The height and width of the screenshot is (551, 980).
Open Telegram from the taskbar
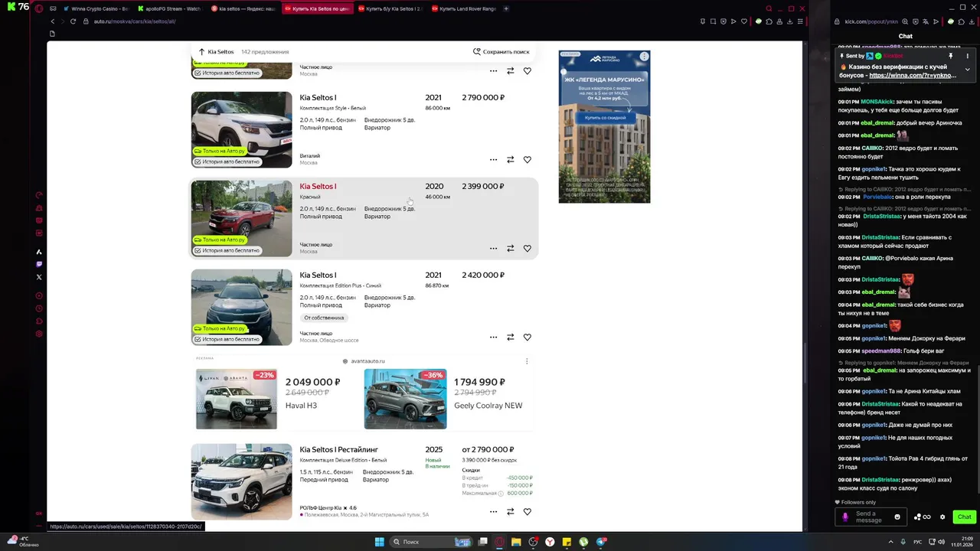click(601, 542)
